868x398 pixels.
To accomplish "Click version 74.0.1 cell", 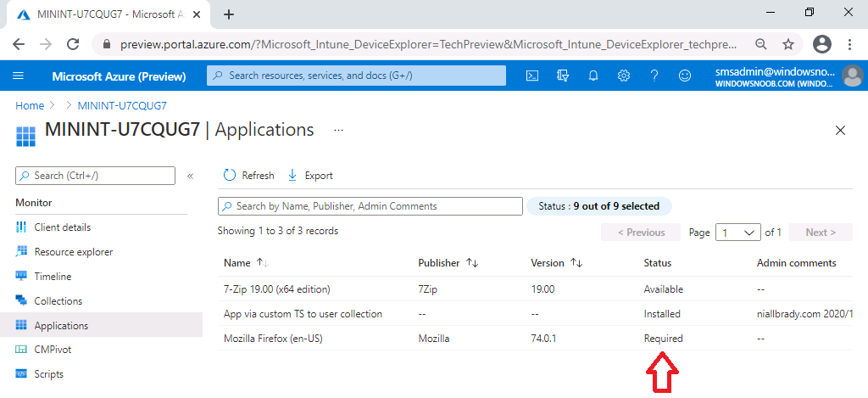I will [543, 338].
